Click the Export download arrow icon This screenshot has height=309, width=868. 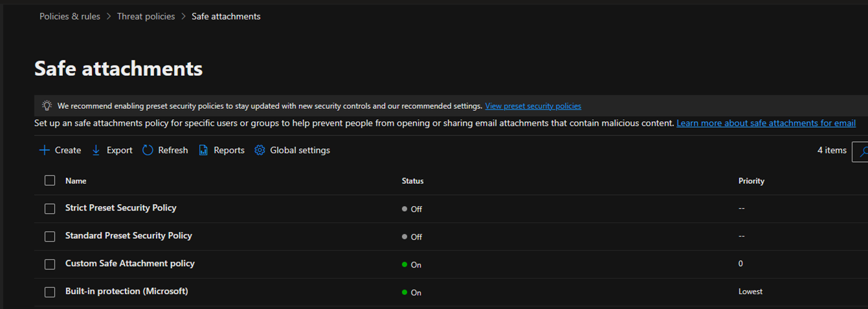[96, 150]
